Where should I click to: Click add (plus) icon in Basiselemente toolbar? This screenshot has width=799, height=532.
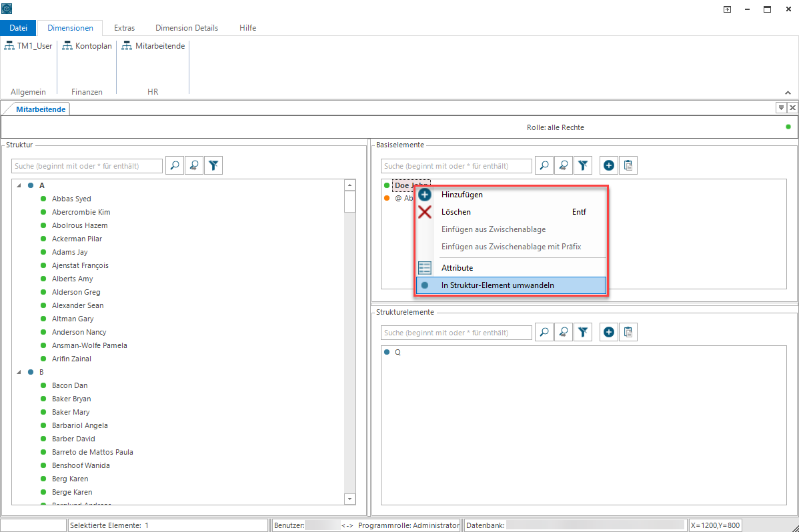click(x=608, y=165)
